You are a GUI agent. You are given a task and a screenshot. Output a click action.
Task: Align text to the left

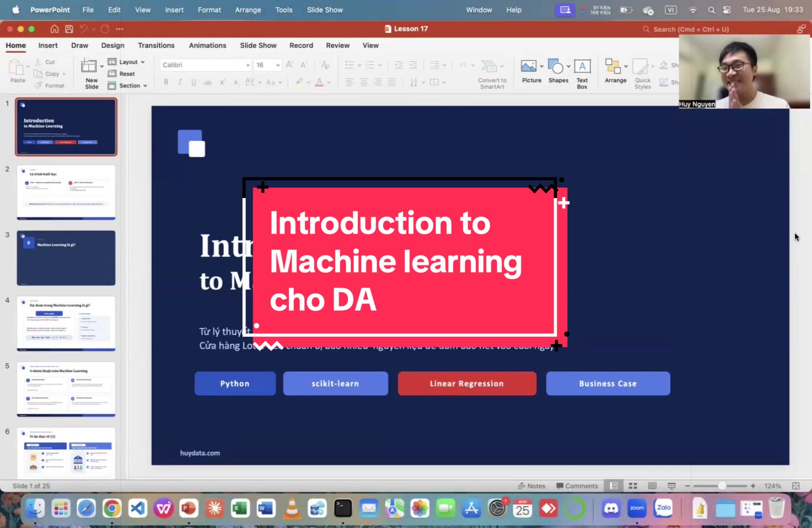(x=349, y=82)
